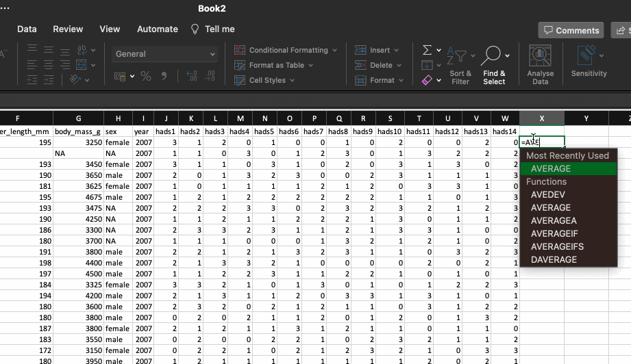Click the Comments button

pos(571,30)
